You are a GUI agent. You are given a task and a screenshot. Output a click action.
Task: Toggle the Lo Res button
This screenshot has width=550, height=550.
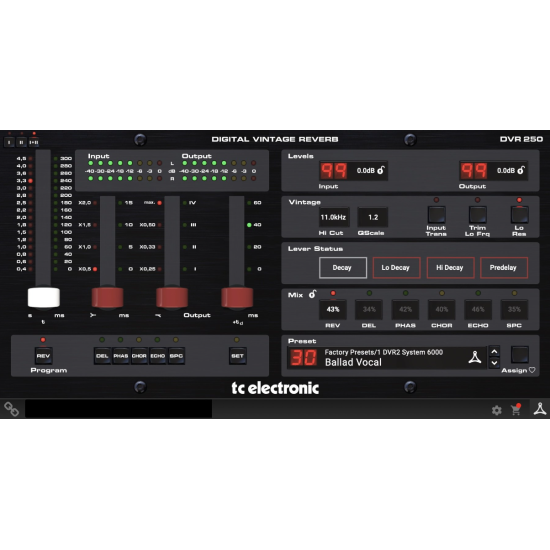(x=519, y=214)
